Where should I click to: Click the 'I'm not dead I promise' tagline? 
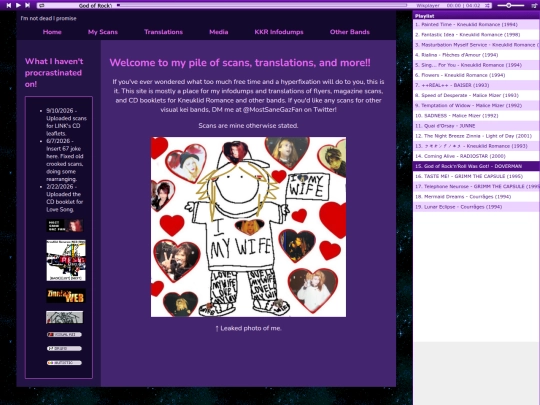coord(48,19)
